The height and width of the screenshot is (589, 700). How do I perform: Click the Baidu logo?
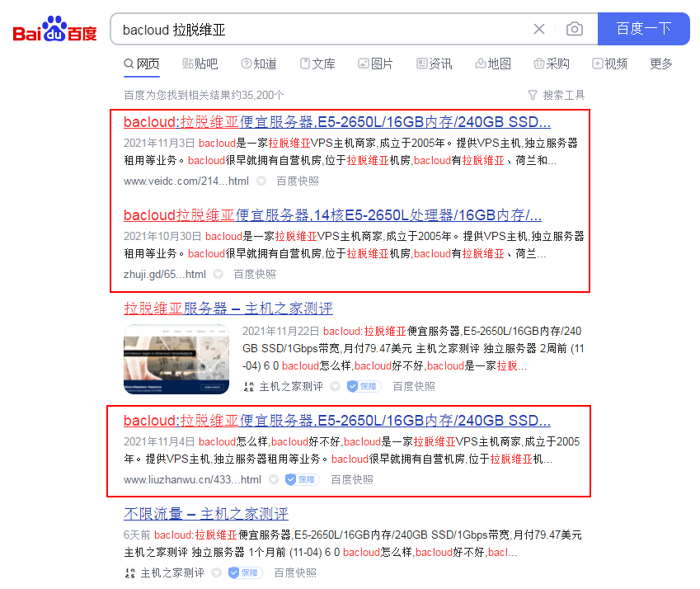click(x=54, y=30)
